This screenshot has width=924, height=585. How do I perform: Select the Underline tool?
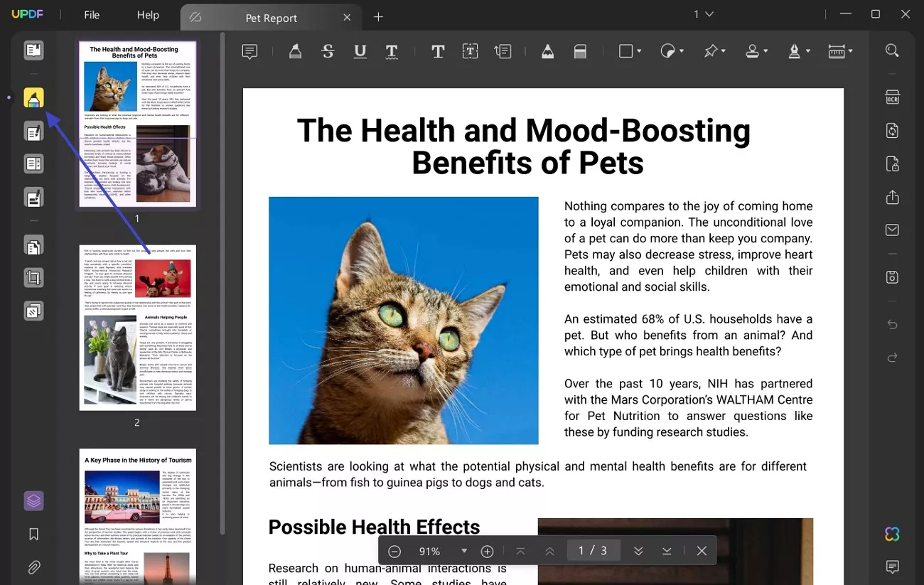[x=360, y=51]
